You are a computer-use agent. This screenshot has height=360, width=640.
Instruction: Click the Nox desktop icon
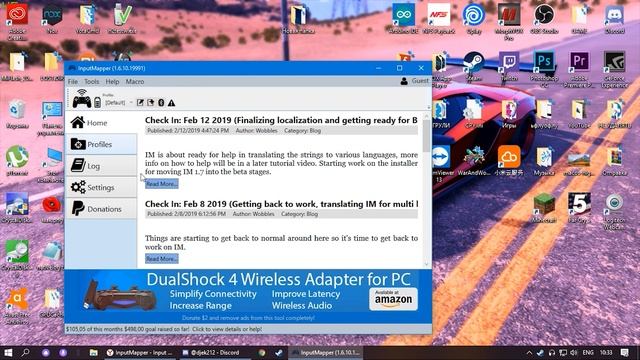[x=52, y=18]
